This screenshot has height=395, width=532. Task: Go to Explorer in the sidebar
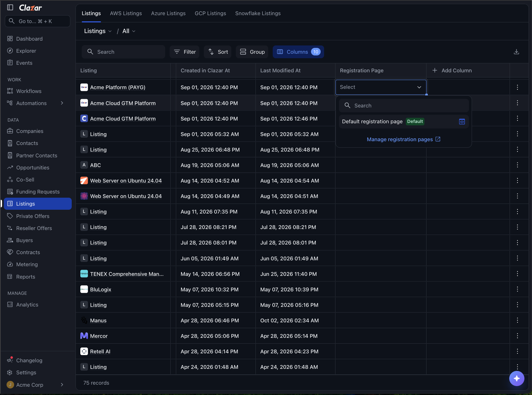[38, 51]
